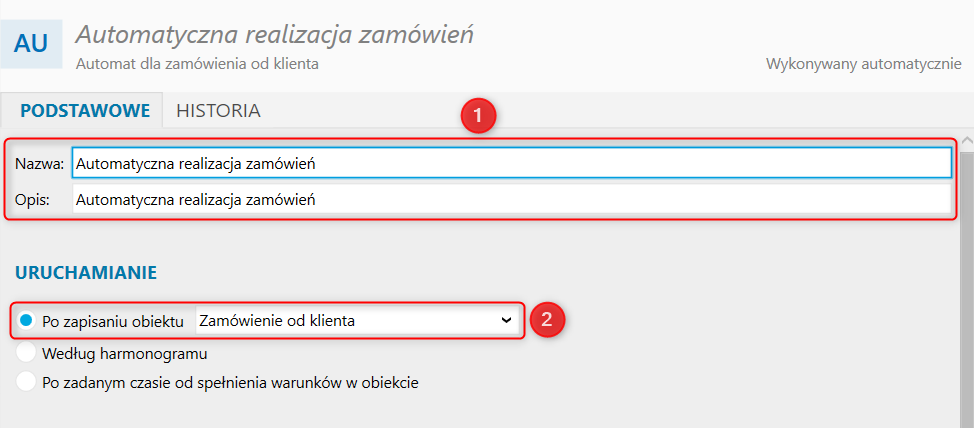
Task: Enable 'Po zadanym czasie od spełnienia warunków' option
Action: (26, 381)
